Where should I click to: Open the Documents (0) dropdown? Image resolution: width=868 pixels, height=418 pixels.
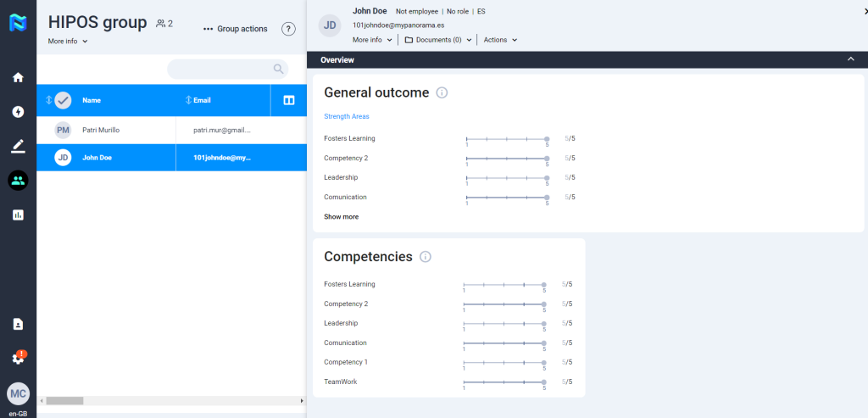click(x=437, y=40)
